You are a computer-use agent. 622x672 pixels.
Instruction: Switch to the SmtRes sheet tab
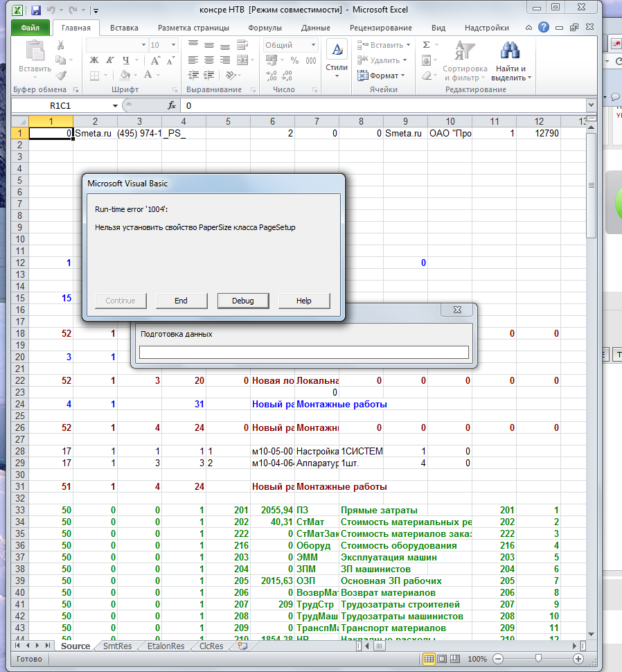(118, 646)
